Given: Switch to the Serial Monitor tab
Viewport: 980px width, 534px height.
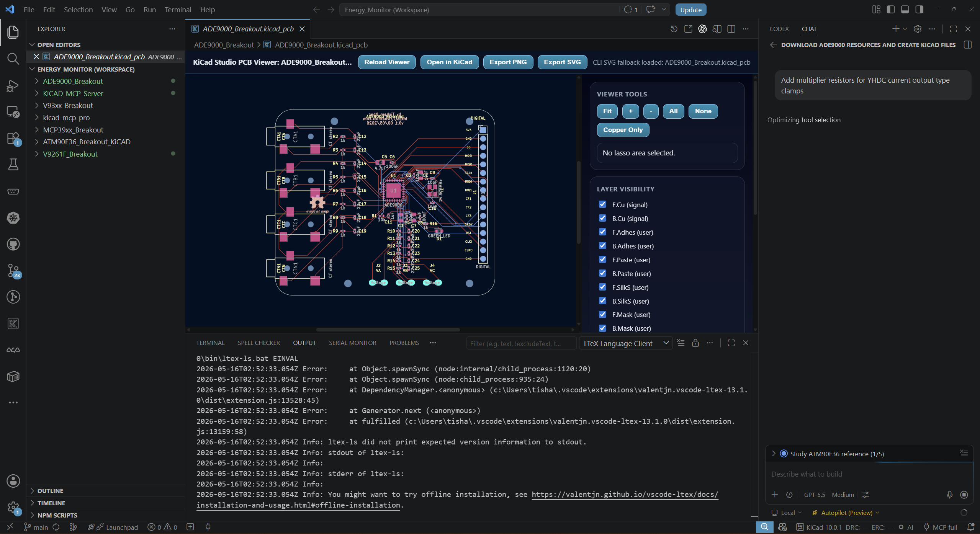Looking at the screenshot, I should [x=352, y=343].
